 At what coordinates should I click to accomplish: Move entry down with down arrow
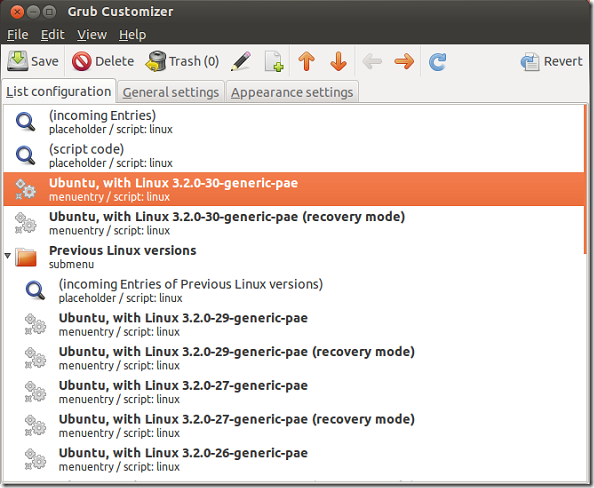[x=338, y=61]
